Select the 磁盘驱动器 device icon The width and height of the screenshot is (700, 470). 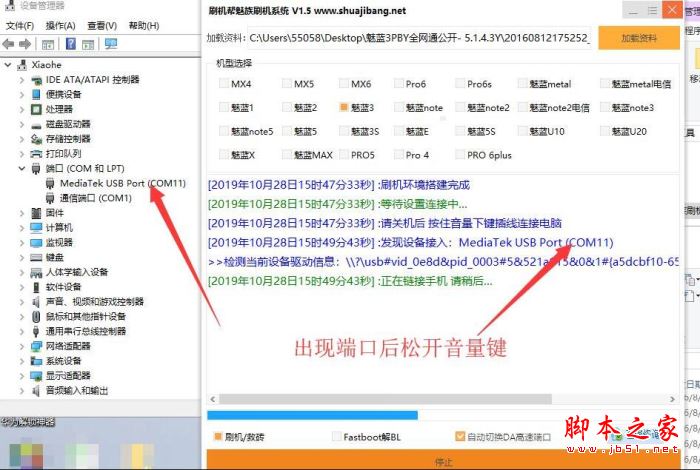(37, 125)
